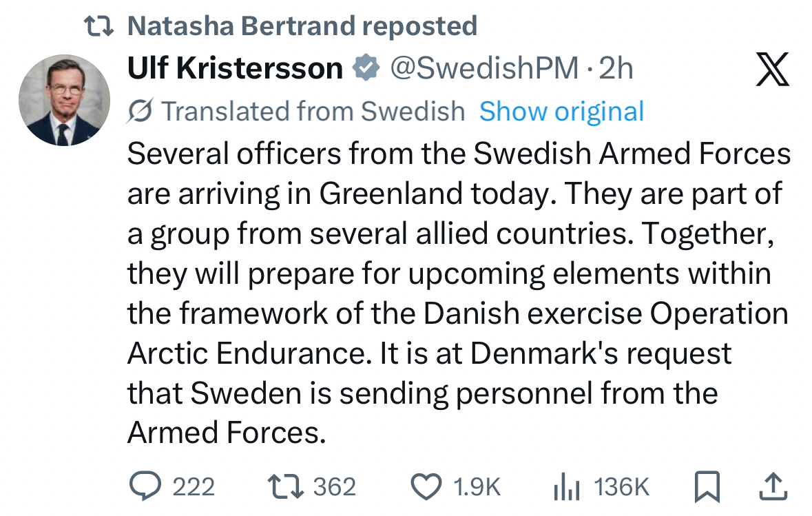The image size is (812, 516).
Task: Open the @SwedishPM handle profile
Action: tap(484, 68)
